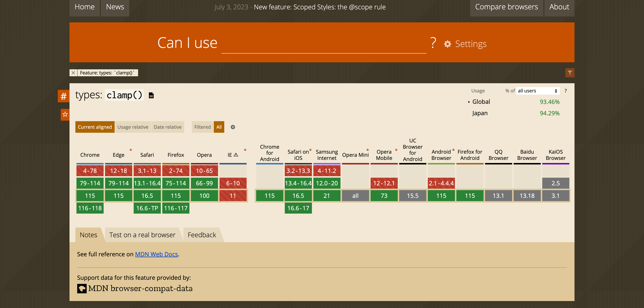Open the spec document icon beside clamp()
The height and width of the screenshot is (308, 644).
[x=151, y=96]
